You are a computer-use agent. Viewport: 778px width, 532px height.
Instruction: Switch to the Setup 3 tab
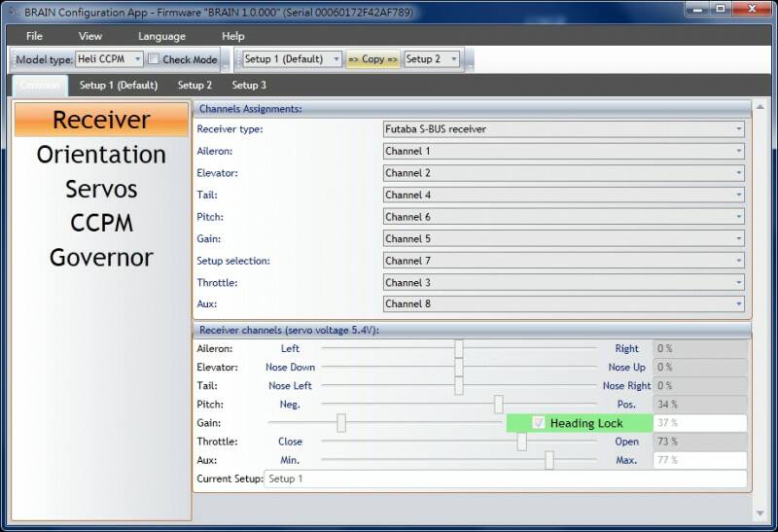tap(249, 86)
